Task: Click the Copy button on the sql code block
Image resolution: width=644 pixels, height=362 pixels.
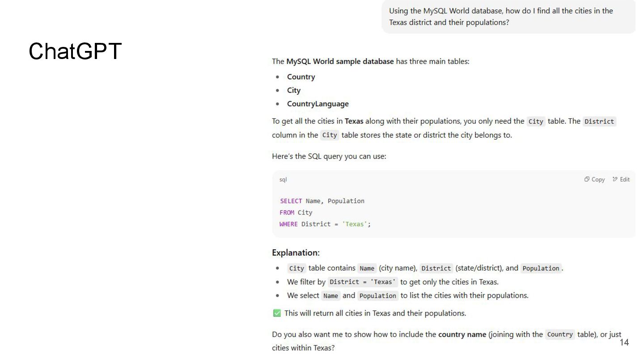Action: (x=594, y=179)
